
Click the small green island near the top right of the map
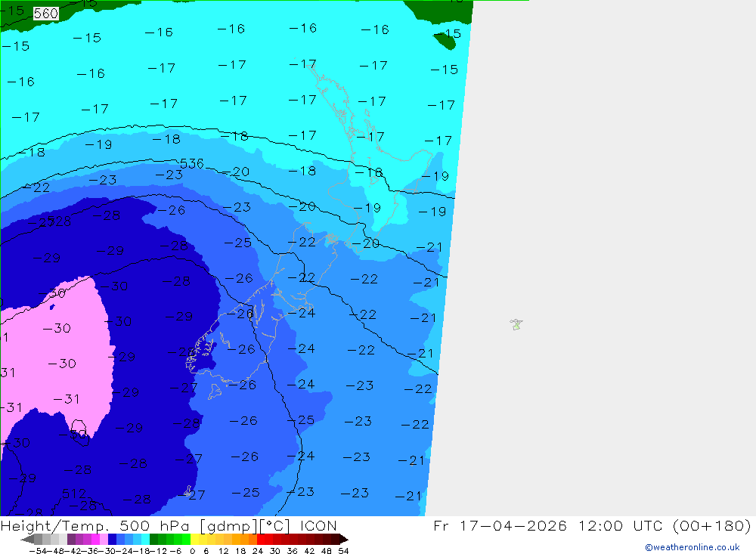pyautogui.click(x=445, y=41)
